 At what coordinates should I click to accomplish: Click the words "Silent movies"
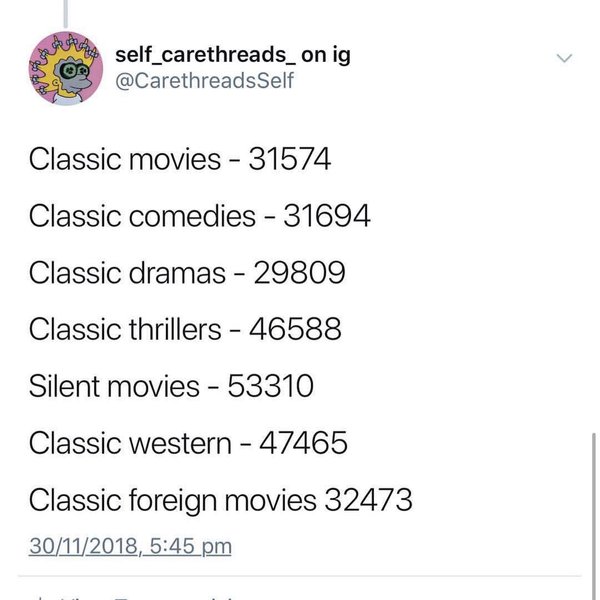[114, 385]
